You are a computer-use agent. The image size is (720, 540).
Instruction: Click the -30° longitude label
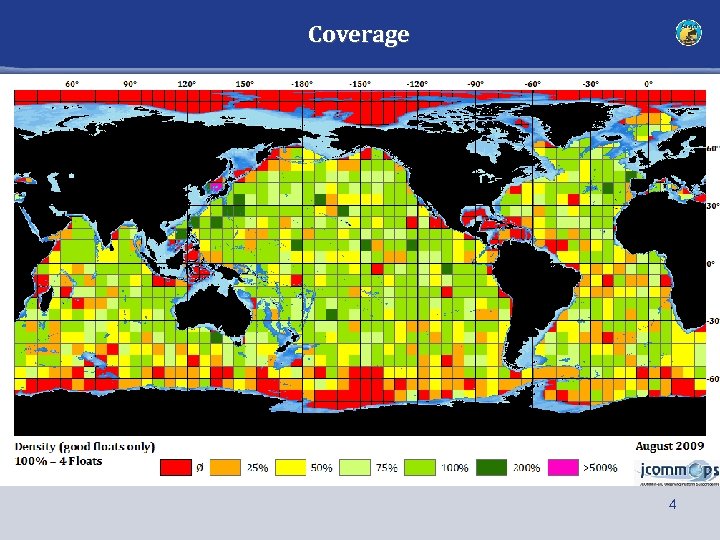(591, 84)
